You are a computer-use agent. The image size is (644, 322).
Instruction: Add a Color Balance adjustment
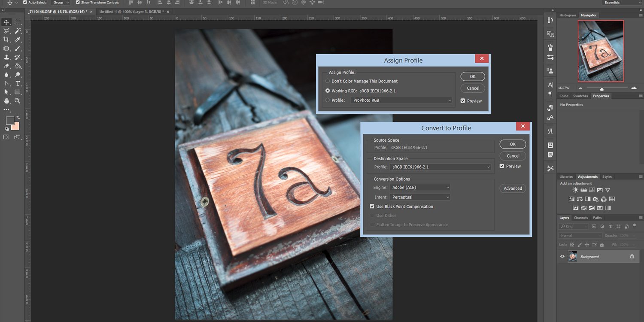click(x=580, y=199)
